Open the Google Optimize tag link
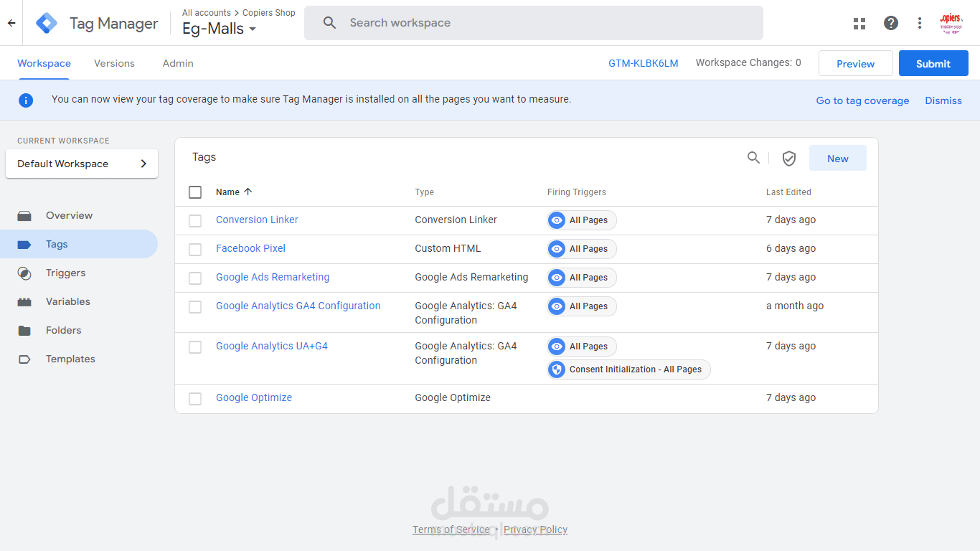Viewport: 980px width, 551px height. (x=254, y=397)
